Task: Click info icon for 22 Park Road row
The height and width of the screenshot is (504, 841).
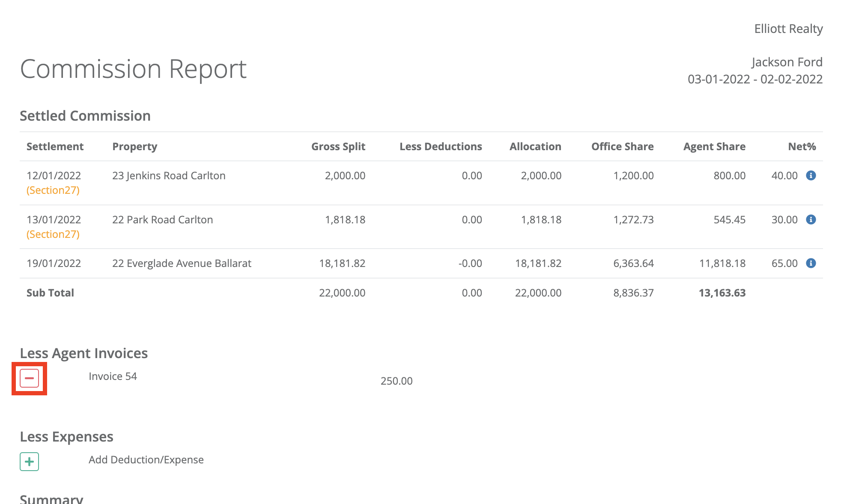Action: coord(811,219)
